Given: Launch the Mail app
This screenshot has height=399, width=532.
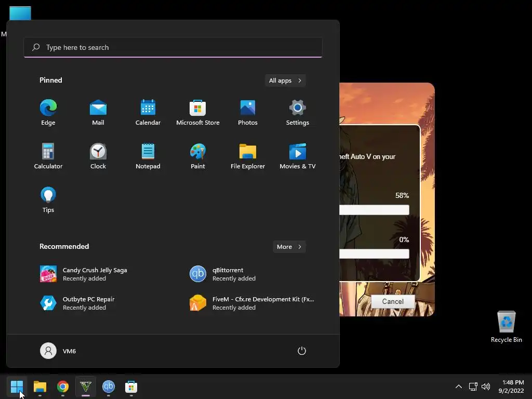Looking at the screenshot, I should pyautogui.click(x=98, y=113).
